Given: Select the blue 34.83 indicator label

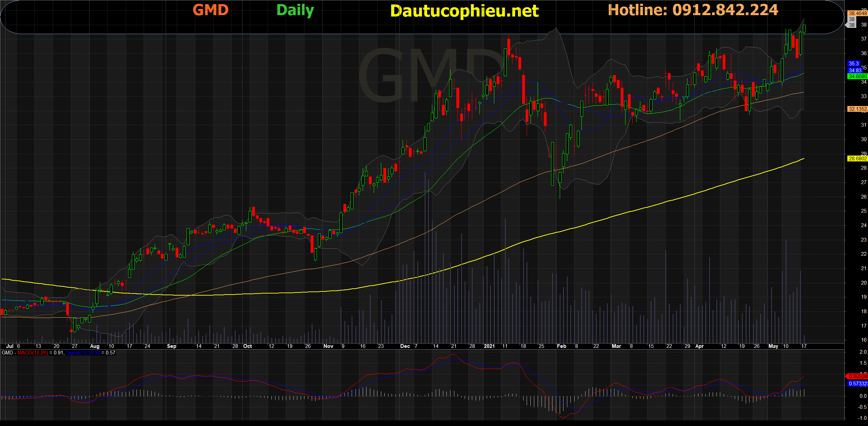Looking at the screenshot, I should tap(855, 70).
